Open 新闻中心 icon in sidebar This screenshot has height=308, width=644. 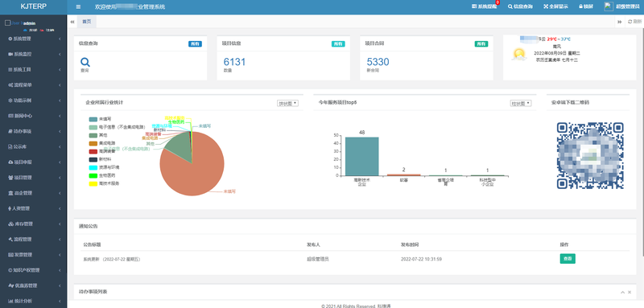click(10, 116)
